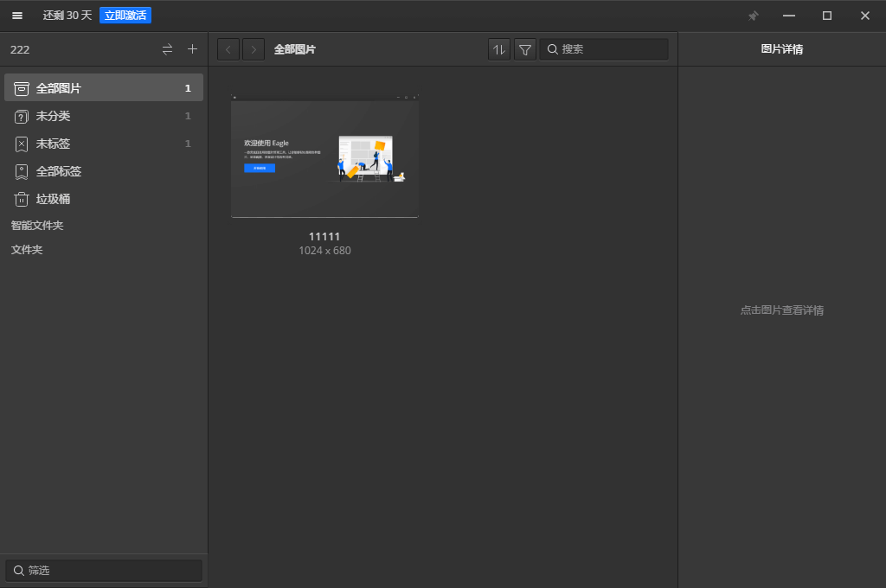The height and width of the screenshot is (588, 886).
Task: Click the switch library arrows icon
Action: (x=167, y=49)
